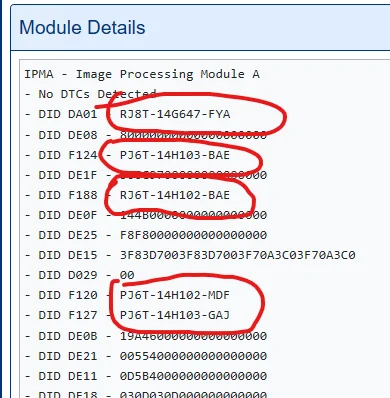Select the DID DE11 label
390x398 pixels.
point(68,376)
